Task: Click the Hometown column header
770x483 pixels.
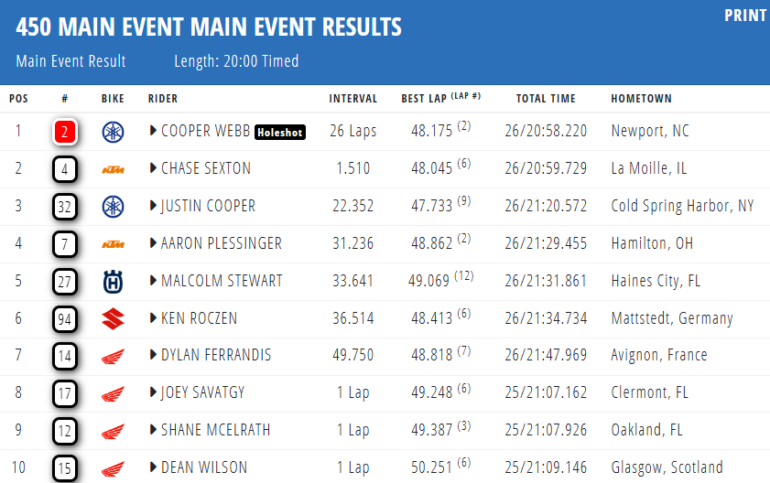Action: click(x=641, y=98)
